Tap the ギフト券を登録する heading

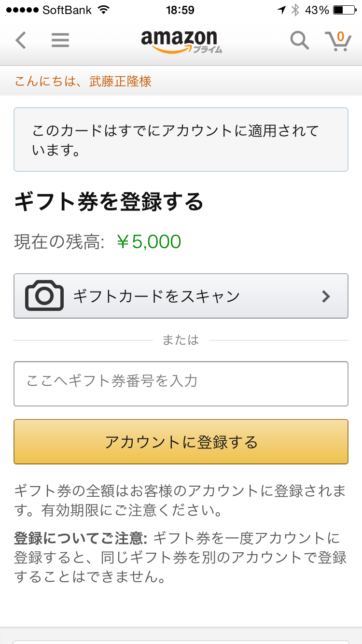[x=109, y=202]
